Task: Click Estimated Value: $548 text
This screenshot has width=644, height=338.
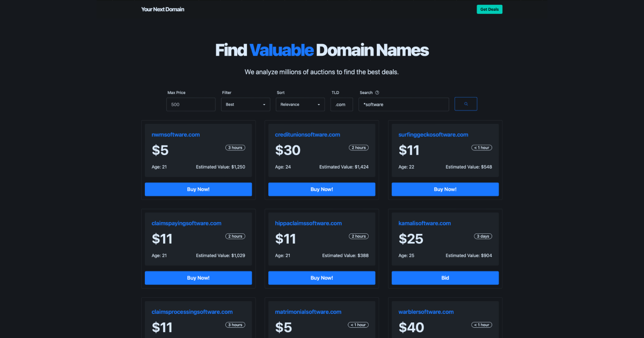Action: click(x=469, y=167)
